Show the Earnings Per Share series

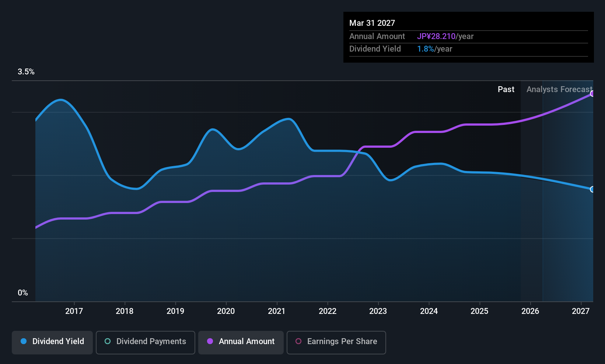pos(336,342)
